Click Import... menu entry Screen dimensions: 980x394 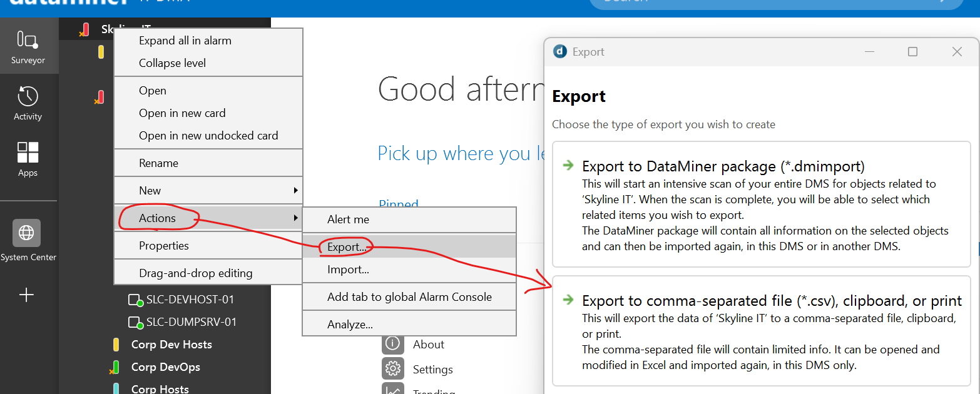(348, 270)
